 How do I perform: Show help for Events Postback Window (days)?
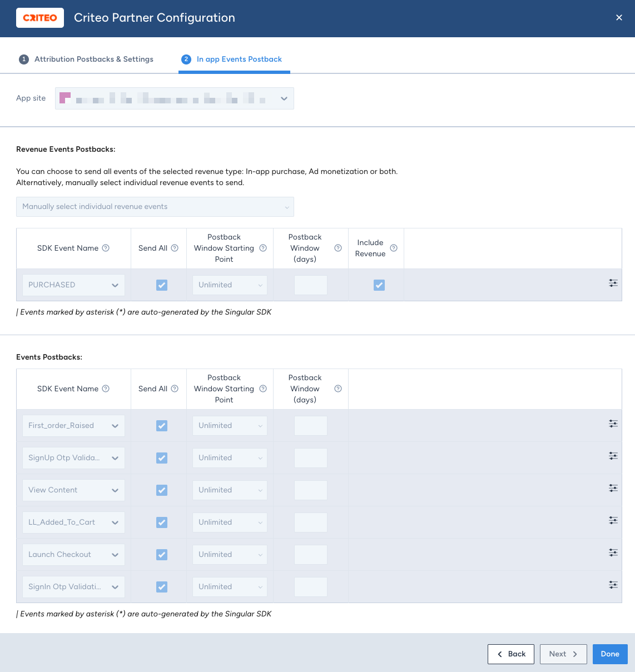[x=338, y=389]
